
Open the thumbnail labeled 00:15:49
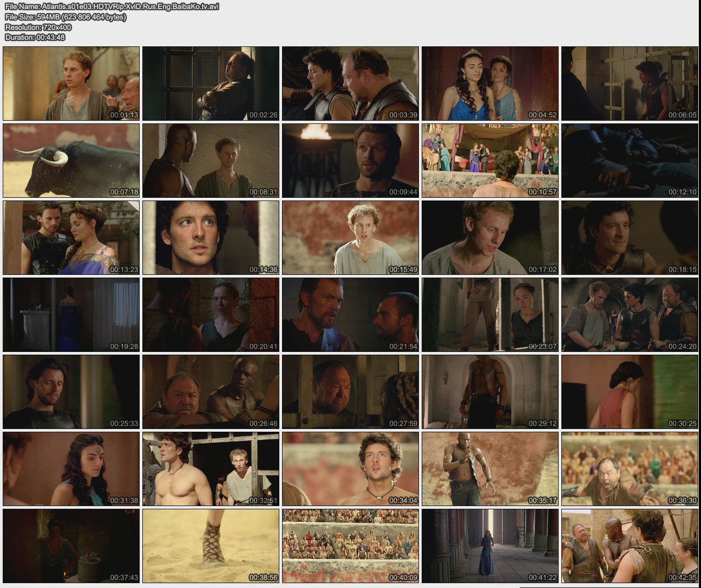click(x=350, y=238)
